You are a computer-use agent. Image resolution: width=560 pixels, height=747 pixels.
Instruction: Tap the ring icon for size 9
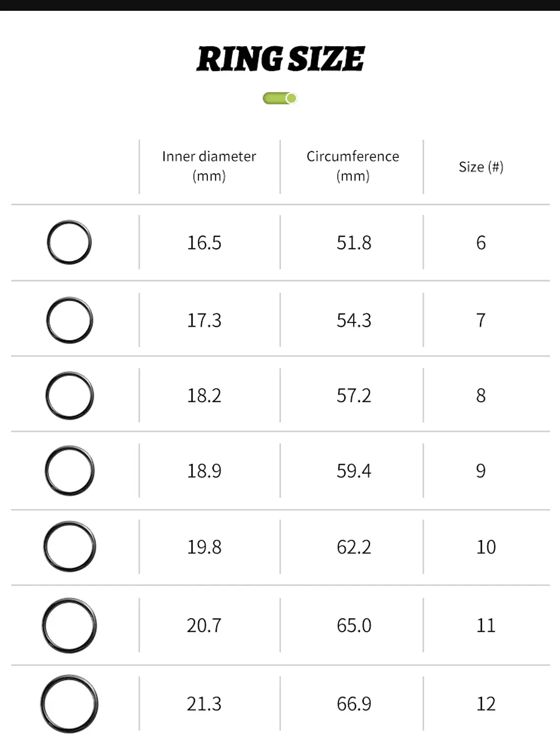[x=69, y=471]
